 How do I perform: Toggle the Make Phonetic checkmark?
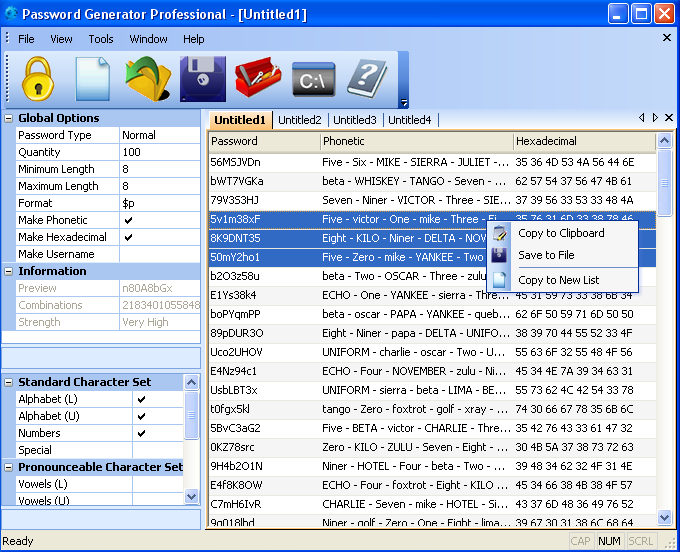click(x=128, y=220)
